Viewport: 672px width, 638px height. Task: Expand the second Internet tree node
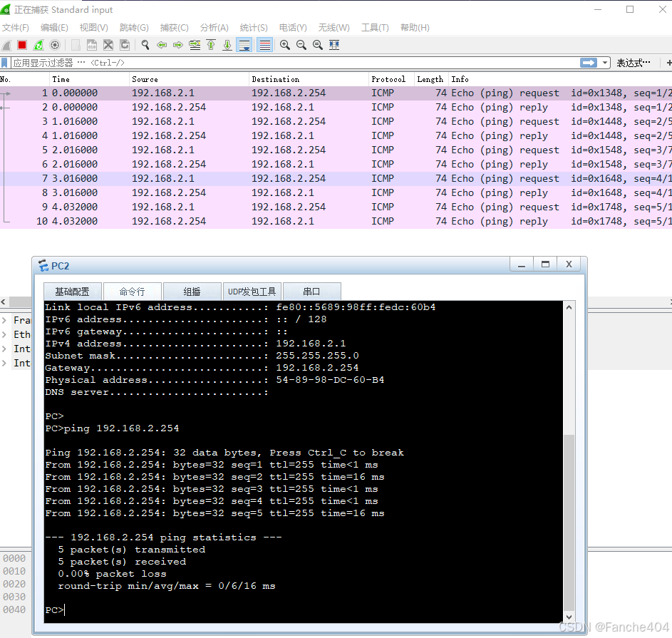(4, 363)
